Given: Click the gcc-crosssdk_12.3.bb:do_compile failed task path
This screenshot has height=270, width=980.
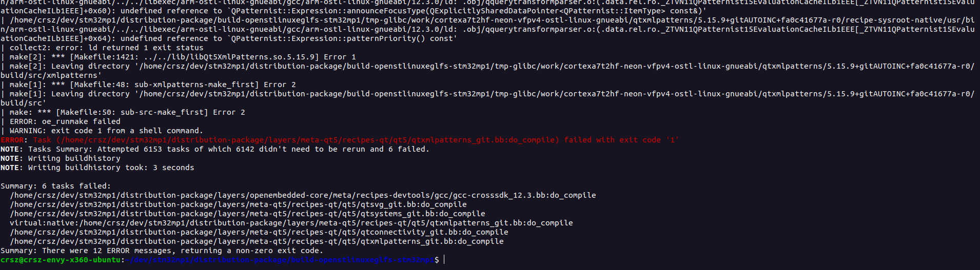Looking at the screenshot, I should [303, 195].
